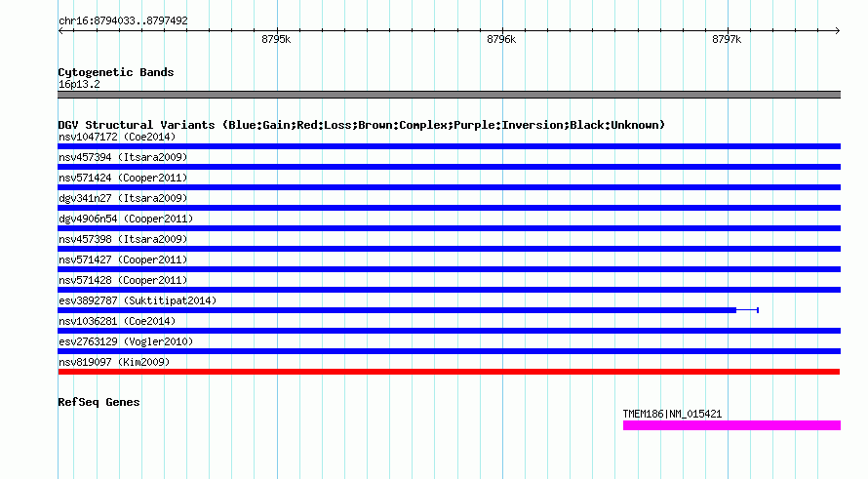
Task: Open variant label nsv571428 (Cooper2011)
Action: click(x=123, y=280)
